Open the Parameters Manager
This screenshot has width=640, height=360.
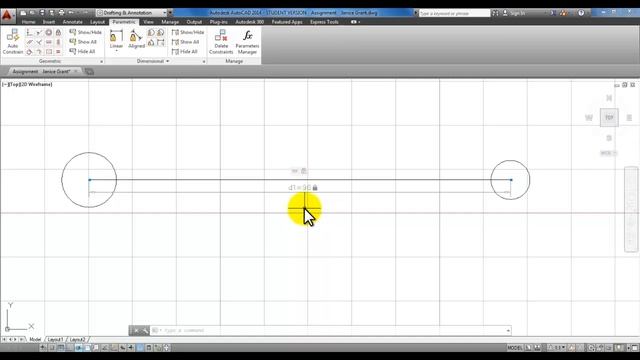[x=247, y=41]
